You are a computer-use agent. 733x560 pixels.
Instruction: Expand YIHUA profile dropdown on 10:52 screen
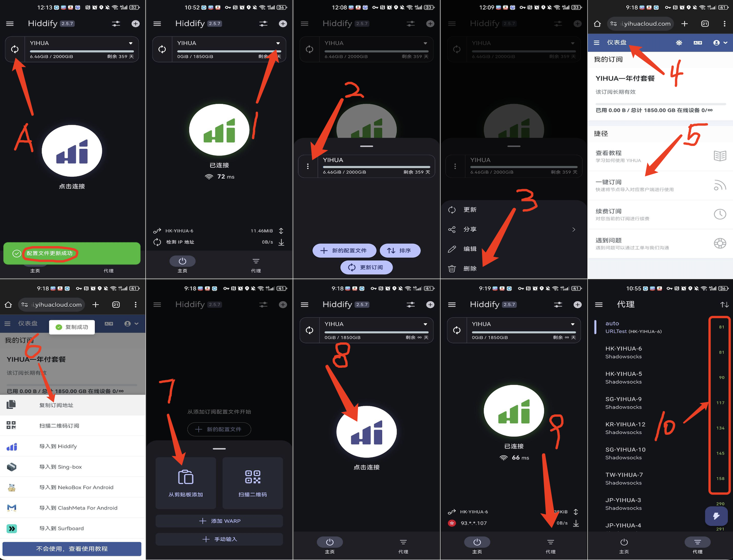(x=278, y=43)
